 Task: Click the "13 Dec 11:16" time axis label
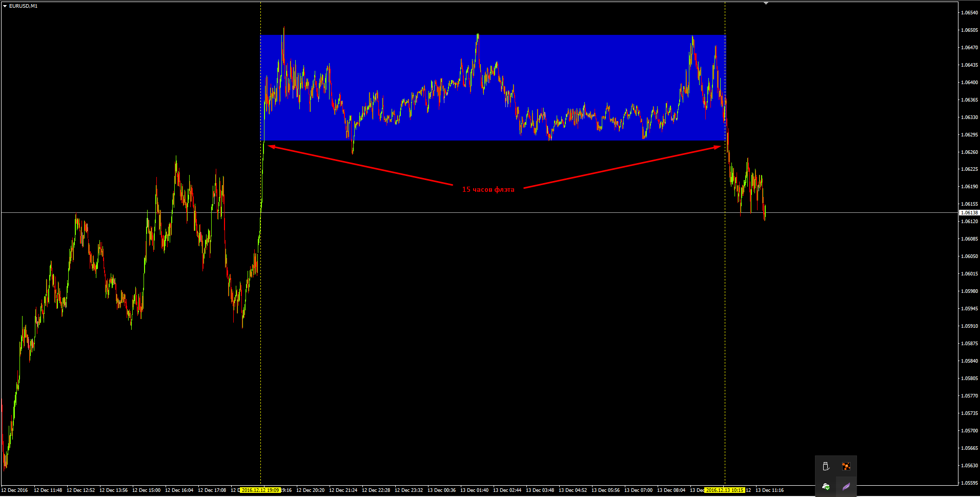click(x=769, y=490)
